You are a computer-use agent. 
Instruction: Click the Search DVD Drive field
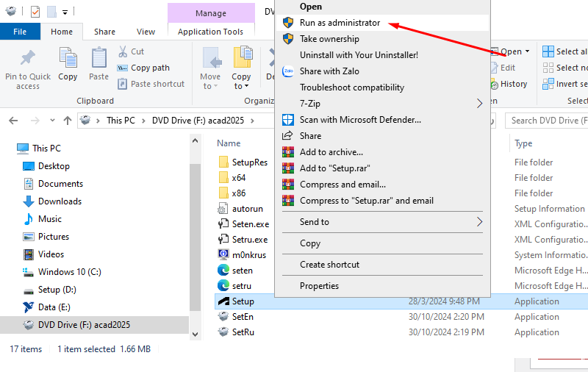coord(548,120)
